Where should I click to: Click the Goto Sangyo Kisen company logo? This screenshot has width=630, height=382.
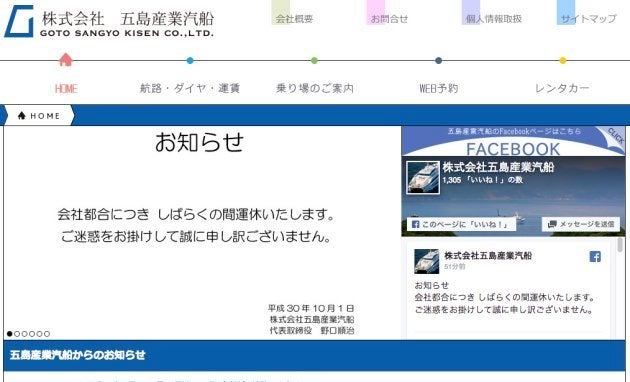tap(109, 22)
